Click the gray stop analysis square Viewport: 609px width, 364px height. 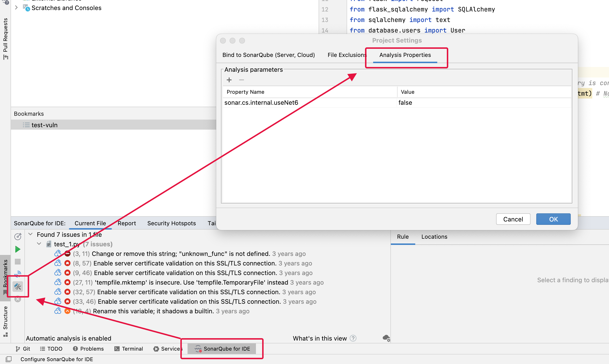[18, 262]
